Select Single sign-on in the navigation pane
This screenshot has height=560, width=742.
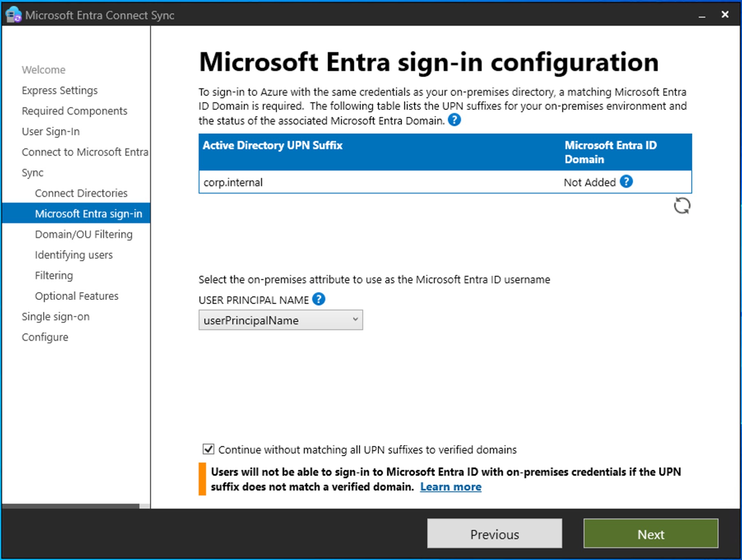pyautogui.click(x=55, y=316)
